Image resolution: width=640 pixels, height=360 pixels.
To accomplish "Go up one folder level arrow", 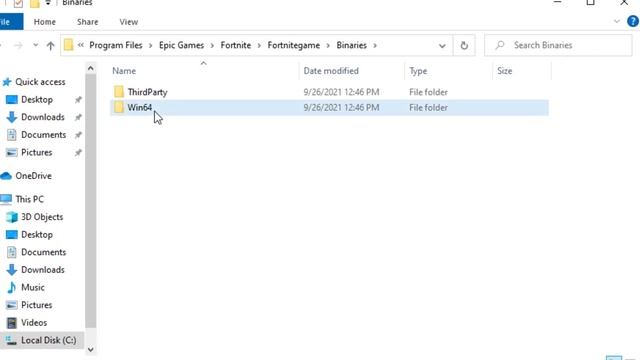I will point(50,46).
